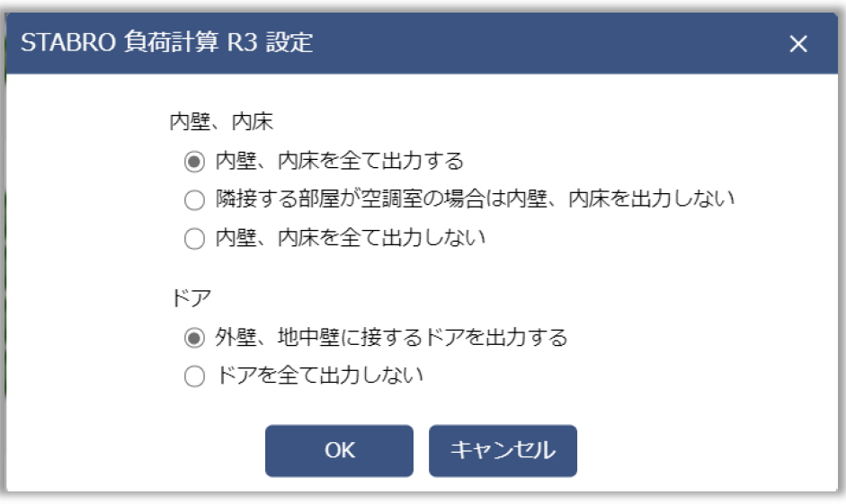846x504 pixels.
Task: Click the label text ドアを全て出力しない
Action: (x=319, y=376)
